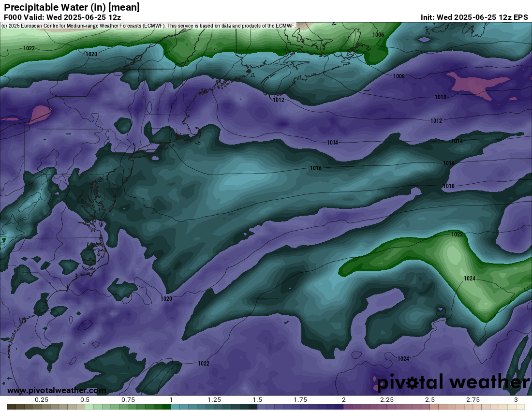Viewport: 532px width, 411px height.
Task: Click the purple colorbar segment below 1.75
Action: coord(300,407)
